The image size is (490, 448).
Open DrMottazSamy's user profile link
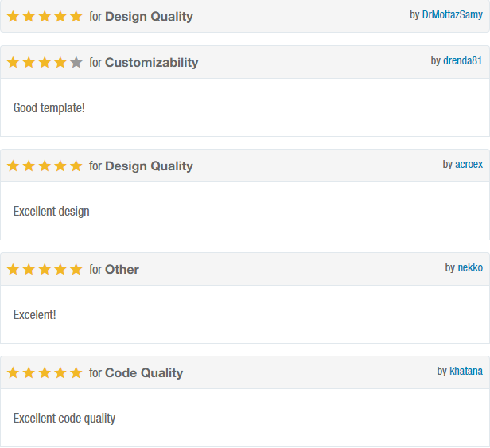(452, 14)
